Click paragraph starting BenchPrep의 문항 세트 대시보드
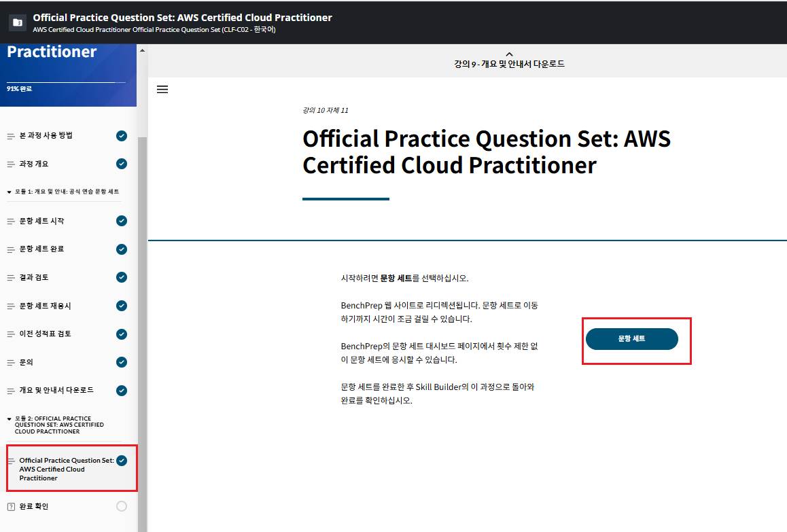 tap(439, 353)
